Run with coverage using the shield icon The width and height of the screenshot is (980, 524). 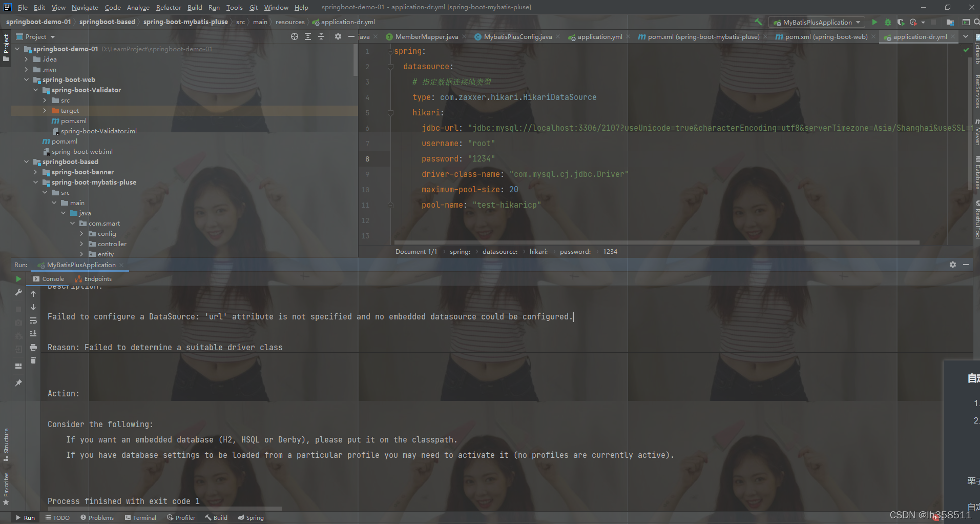tap(901, 22)
